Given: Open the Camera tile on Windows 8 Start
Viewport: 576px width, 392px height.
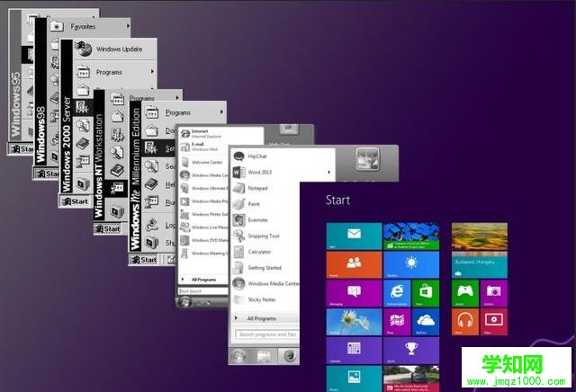Looking at the screenshot, I should [494, 293].
